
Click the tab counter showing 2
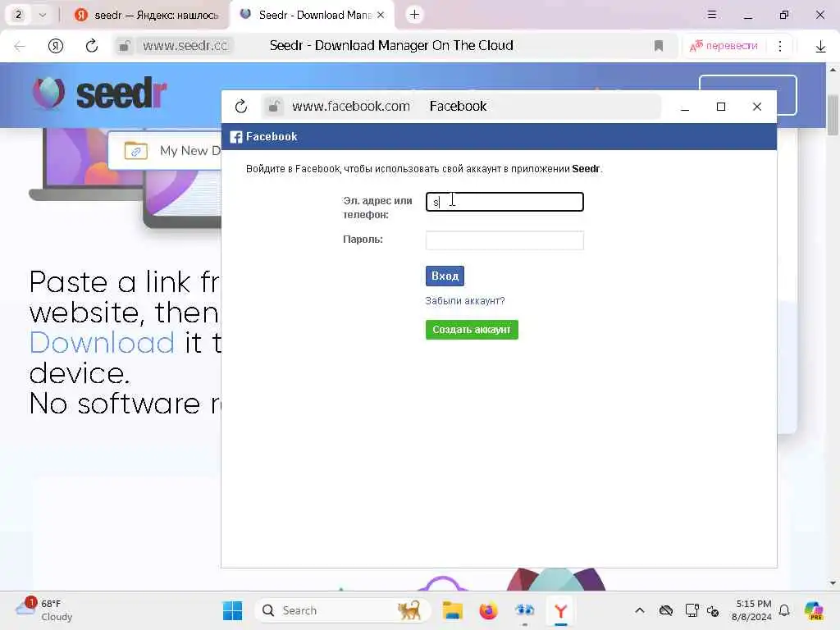click(18, 15)
